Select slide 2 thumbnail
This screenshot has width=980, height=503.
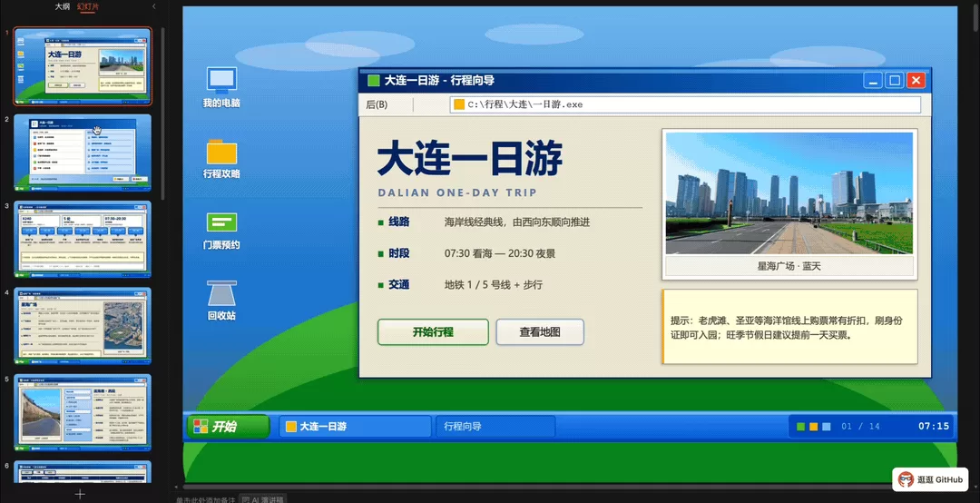click(x=83, y=152)
